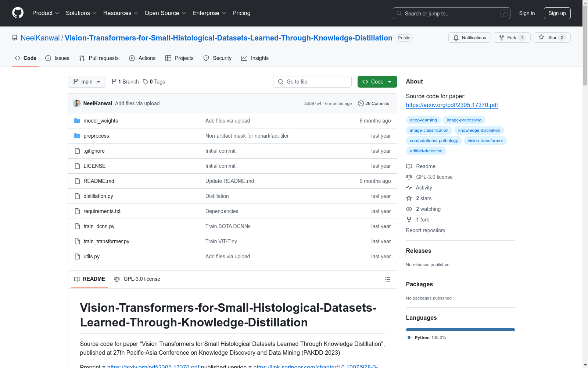Screen dimensions: 588x368
Task: Select the README tab above the readme content
Action: (90, 279)
